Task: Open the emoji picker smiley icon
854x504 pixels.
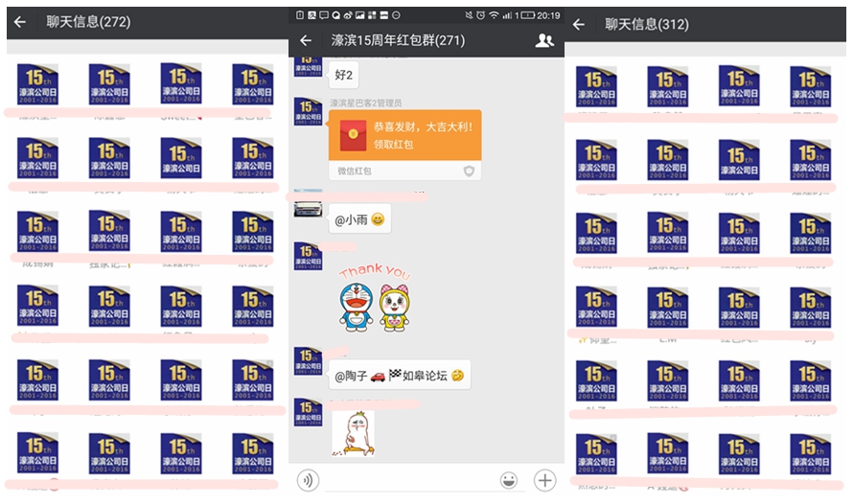Action: pos(509,481)
